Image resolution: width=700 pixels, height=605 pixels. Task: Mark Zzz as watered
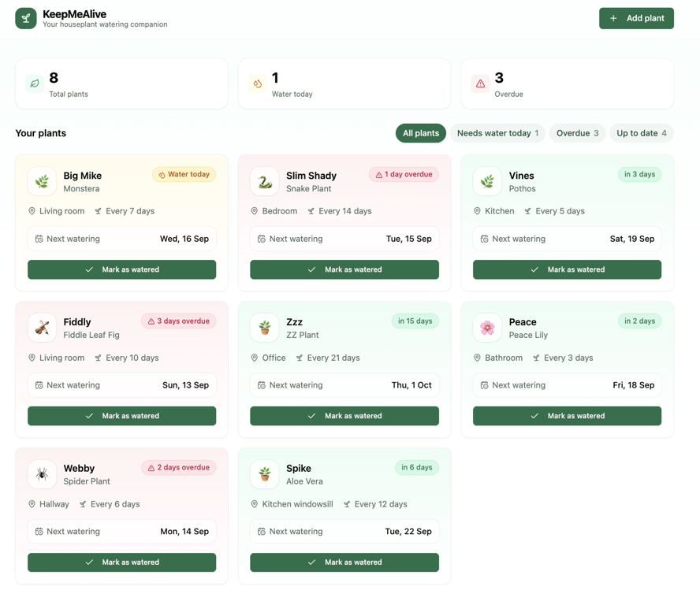coord(344,416)
